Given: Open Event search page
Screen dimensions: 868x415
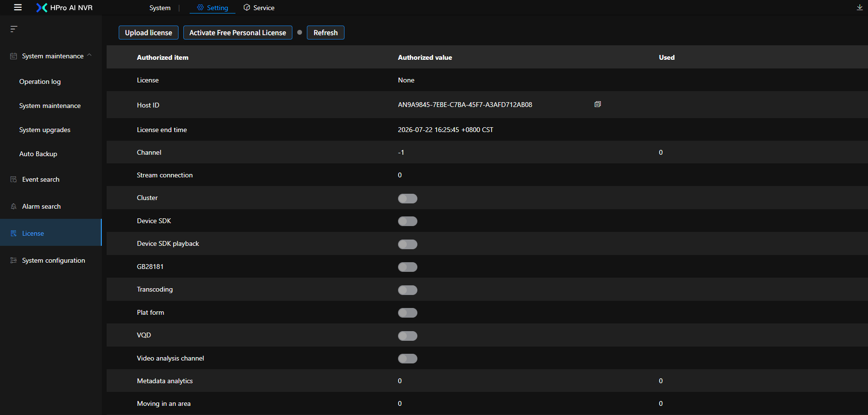Looking at the screenshot, I should [41, 179].
